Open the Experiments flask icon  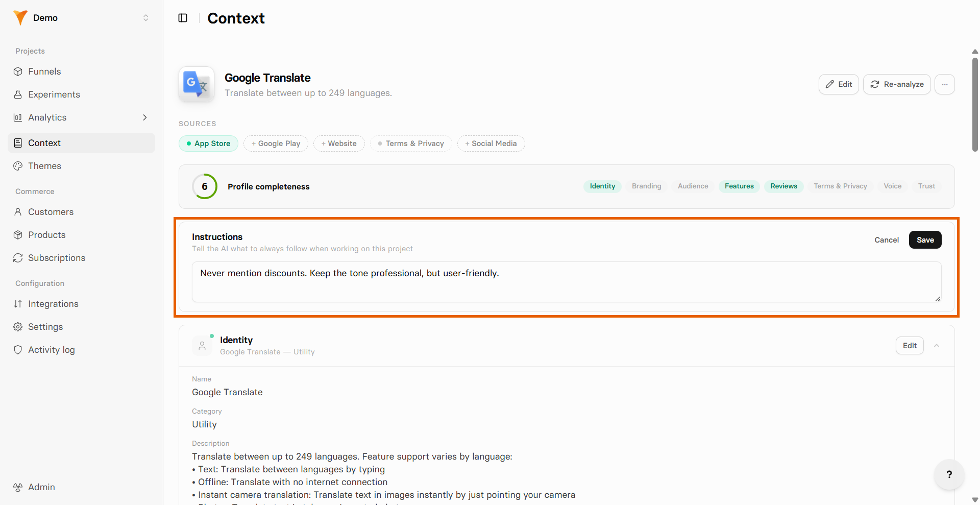tap(18, 94)
